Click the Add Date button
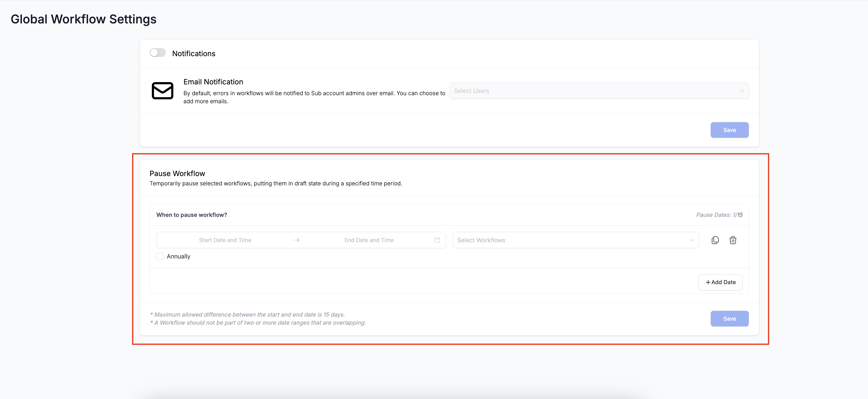The height and width of the screenshot is (399, 868). click(720, 282)
